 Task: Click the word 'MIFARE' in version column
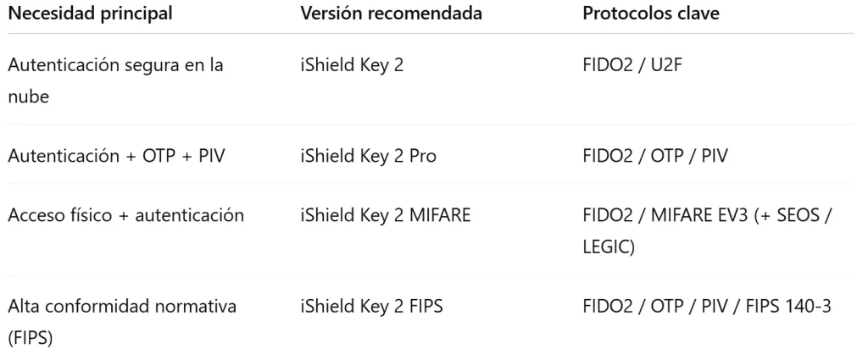440,215
